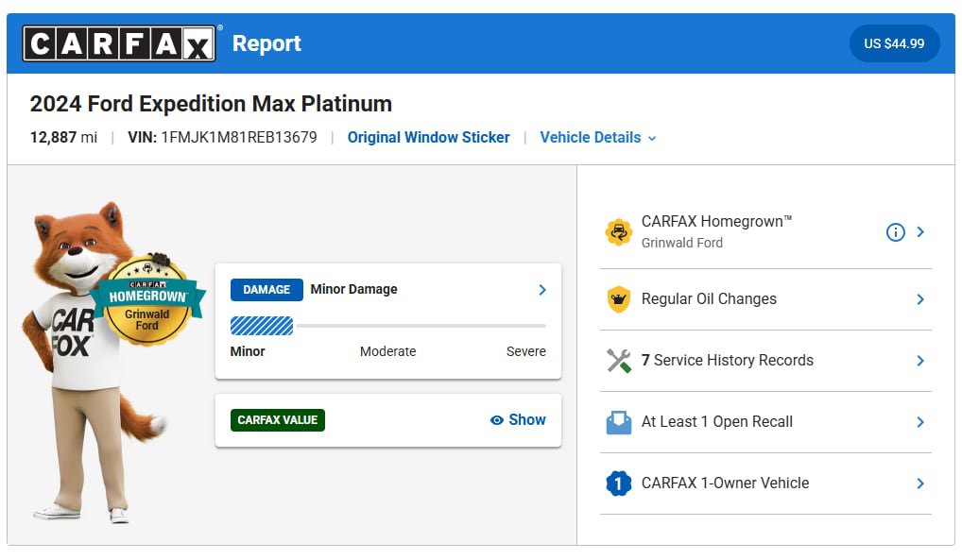Open the Original Window Sticker link

pyautogui.click(x=428, y=137)
